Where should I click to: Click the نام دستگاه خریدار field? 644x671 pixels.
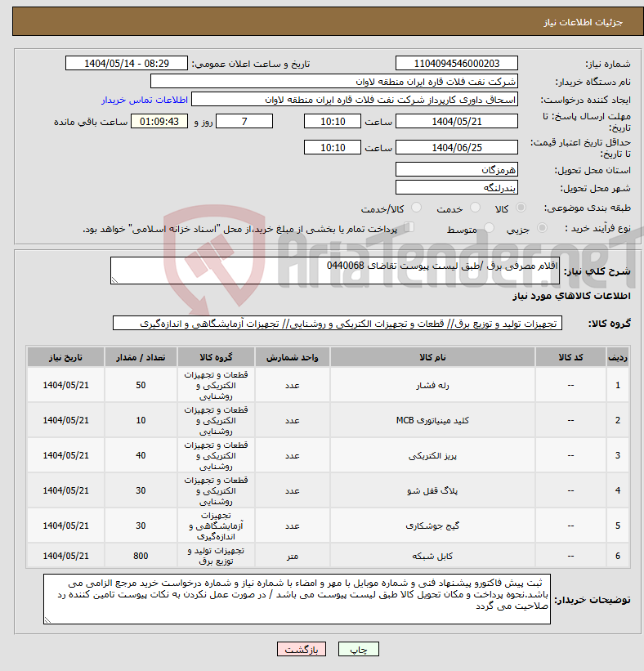click(x=333, y=81)
